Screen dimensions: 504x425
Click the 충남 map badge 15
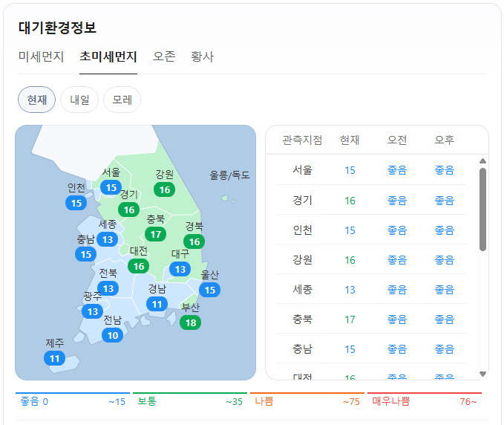click(x=86, y=255)
